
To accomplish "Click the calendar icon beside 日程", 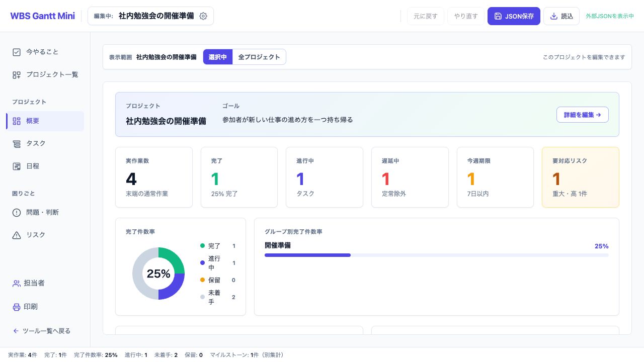I will click(17, 166).
